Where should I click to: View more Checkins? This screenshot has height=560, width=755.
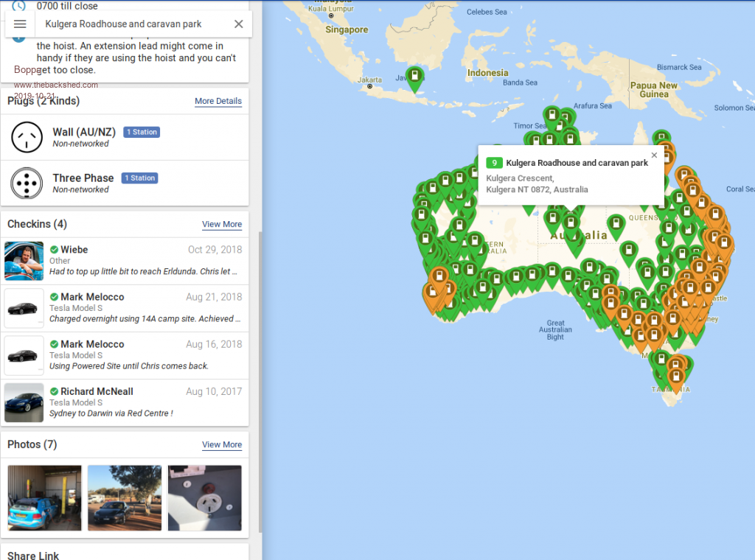point(221,224)
